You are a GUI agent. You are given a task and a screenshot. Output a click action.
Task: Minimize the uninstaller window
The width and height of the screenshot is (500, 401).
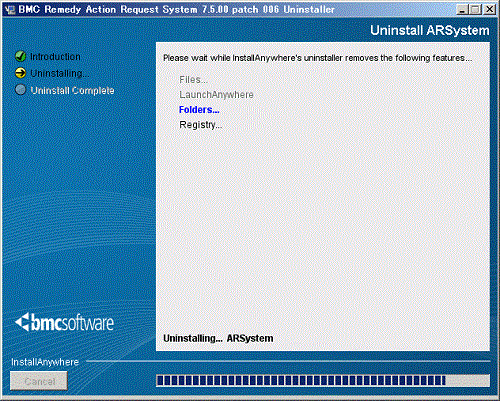tap(462, 9)
